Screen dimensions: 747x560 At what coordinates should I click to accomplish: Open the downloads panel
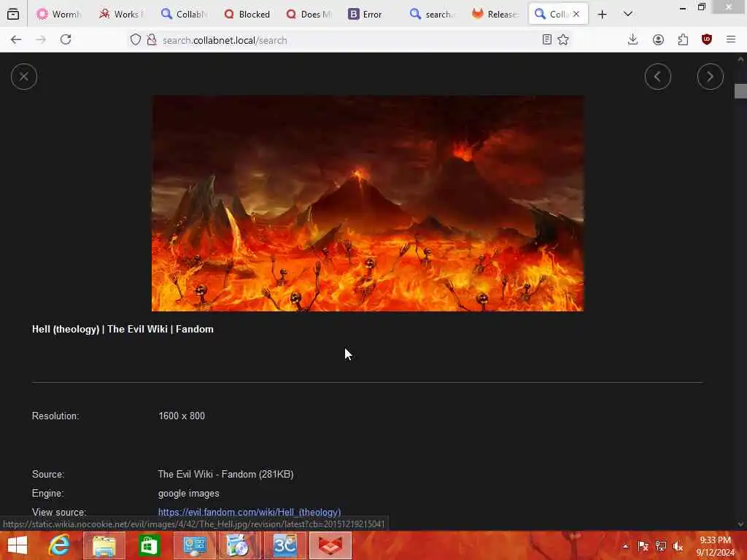632,40
